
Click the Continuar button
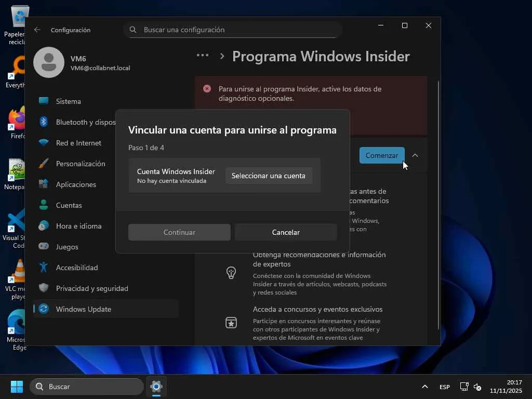click(x=179, y=232)
